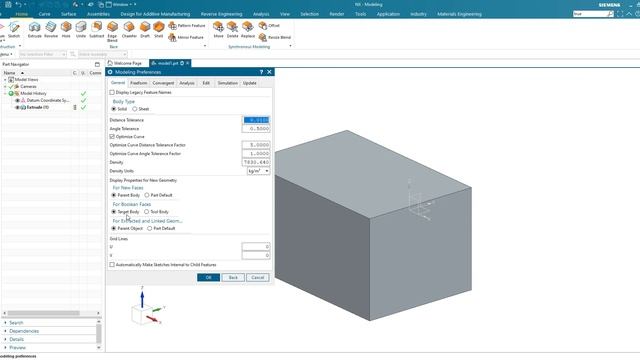This screenshot has height=360, width=640.
Task: Select the Sheet body type radio
Action: (134, 109)
